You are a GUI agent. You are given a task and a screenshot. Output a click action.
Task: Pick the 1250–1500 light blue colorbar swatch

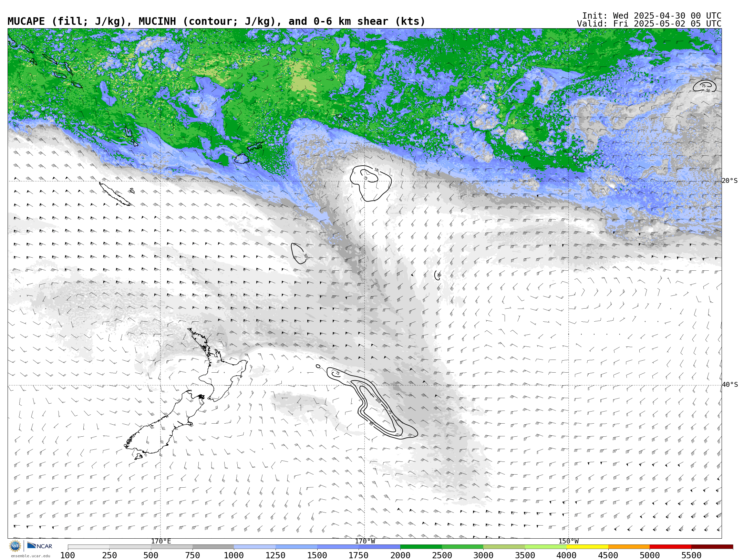point(296,547)
